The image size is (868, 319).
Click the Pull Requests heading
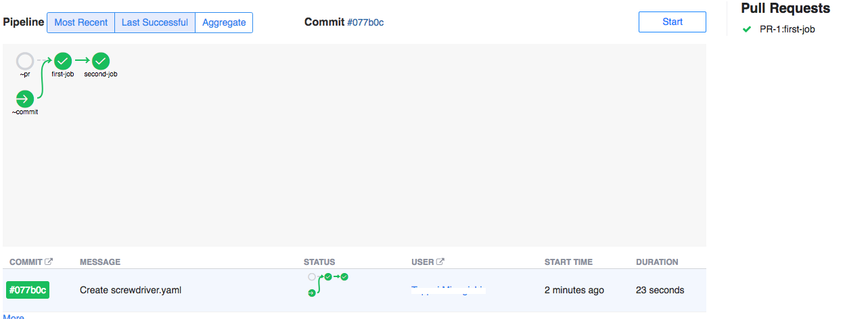pos(785,8)
